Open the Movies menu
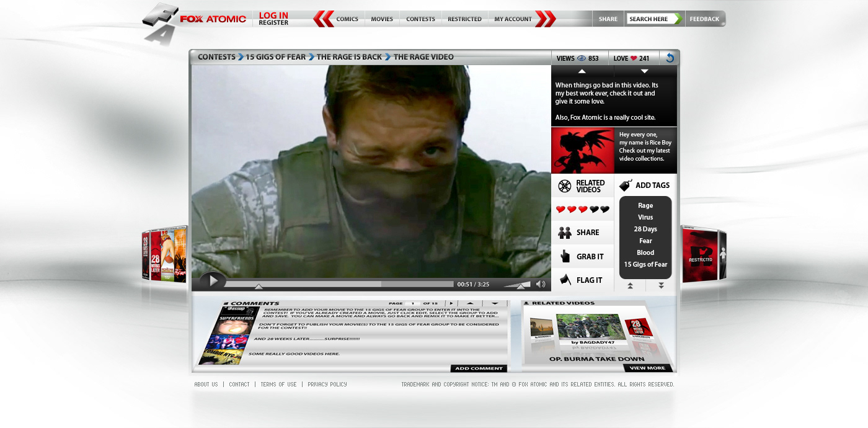868x428 pixels. click(x=382, y=19)
